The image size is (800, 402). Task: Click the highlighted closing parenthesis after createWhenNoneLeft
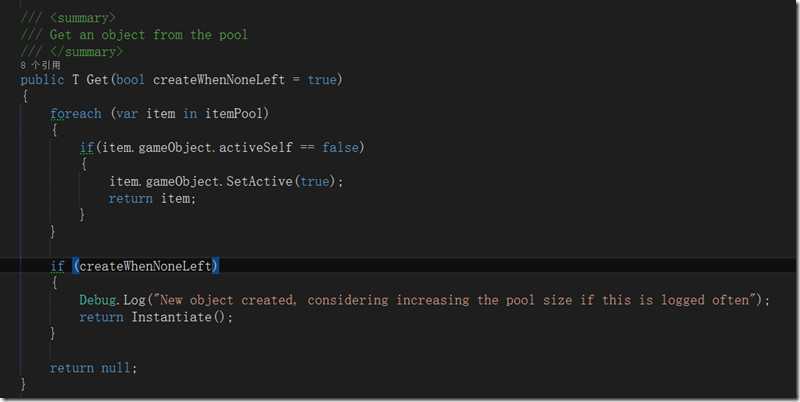(215, 266)
